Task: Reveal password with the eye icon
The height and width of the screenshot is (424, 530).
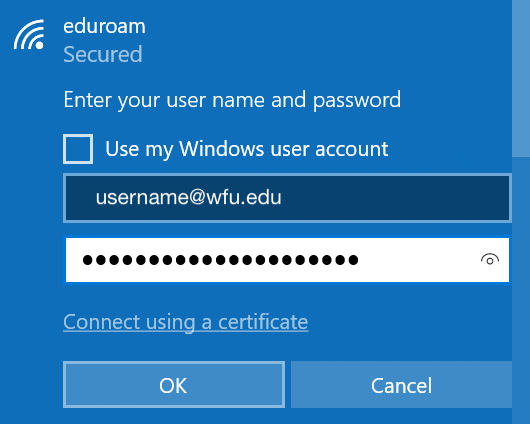Action: [490, 260]
